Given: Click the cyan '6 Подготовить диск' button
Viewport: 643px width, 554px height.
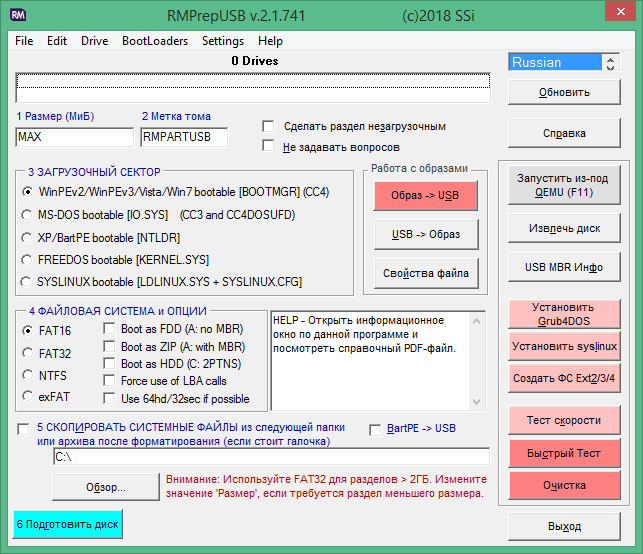Looking at the screenshot, I should (67, 524).
